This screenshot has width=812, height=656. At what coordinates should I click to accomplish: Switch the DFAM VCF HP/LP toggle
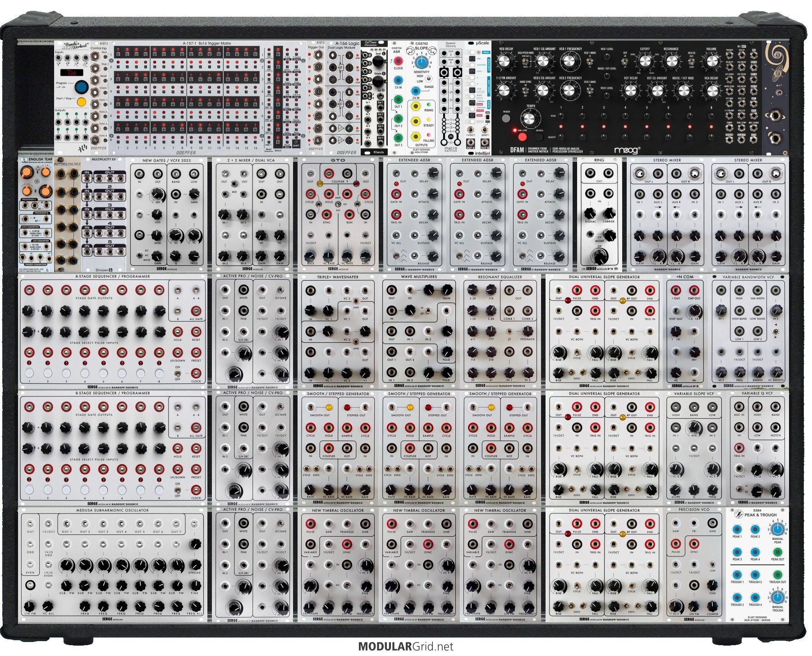click(x=625, y=62)
